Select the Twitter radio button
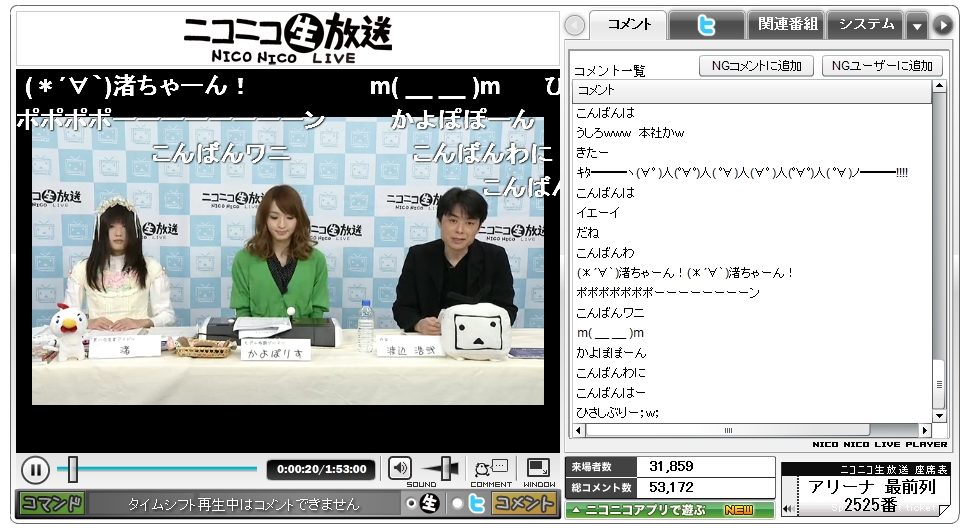Viewport: 970px width, 530px height. (458, 504)
